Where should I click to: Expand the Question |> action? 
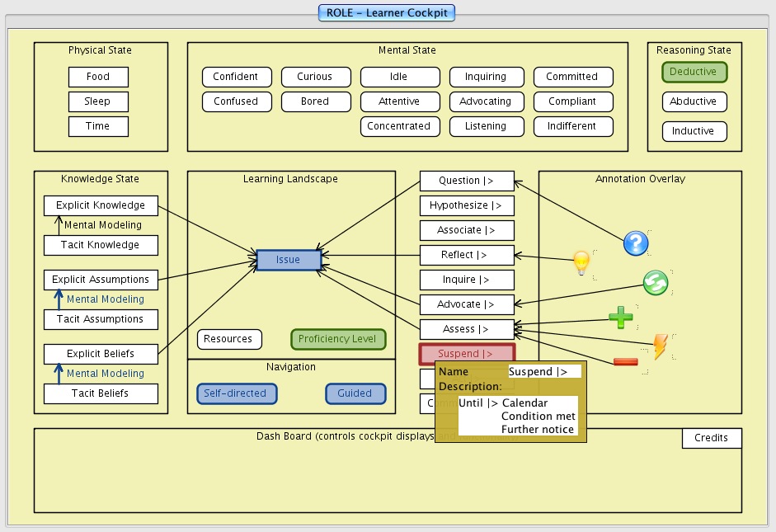(466, 181)
